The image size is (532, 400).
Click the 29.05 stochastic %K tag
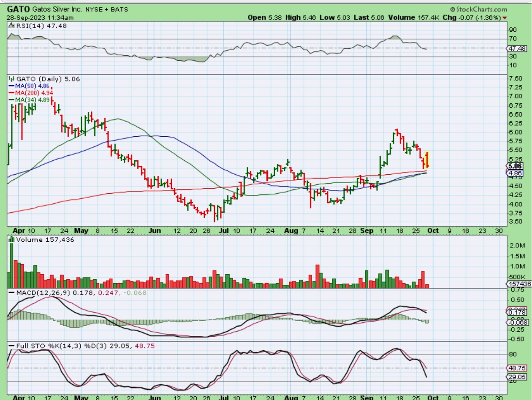(517, 376)
